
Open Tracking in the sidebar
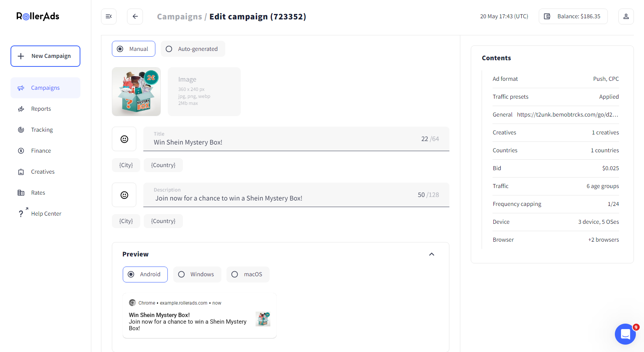coord(45,130)
